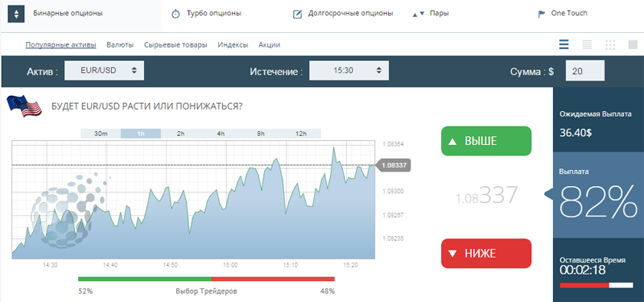Select Акции category
Viewport: 644px width, 302px height.
(x=269, y=45)
